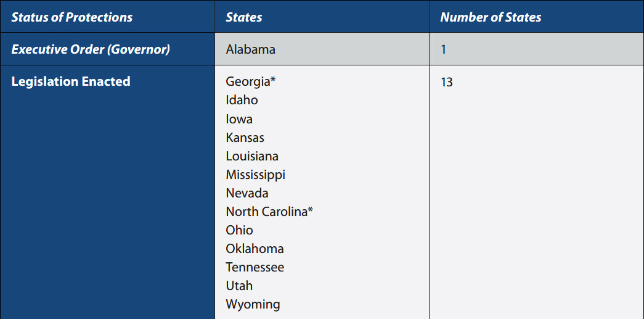Click the Kansas entry
The image size is (644, 319).
245,138
